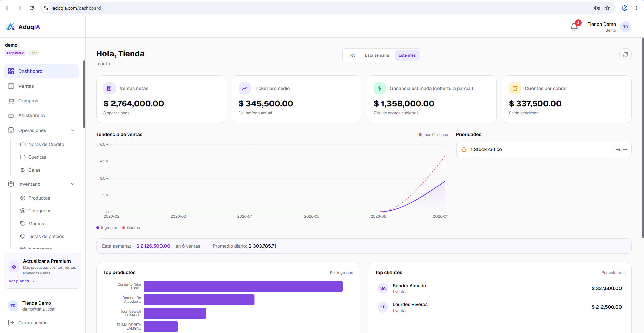Click the Productos package icon
Viewport: 644px width, 333px height.
pos(23,198)
